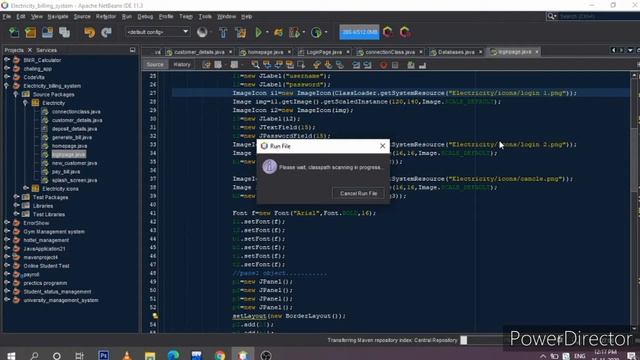Select connectionclass.java in project tree

click(76, 111)
